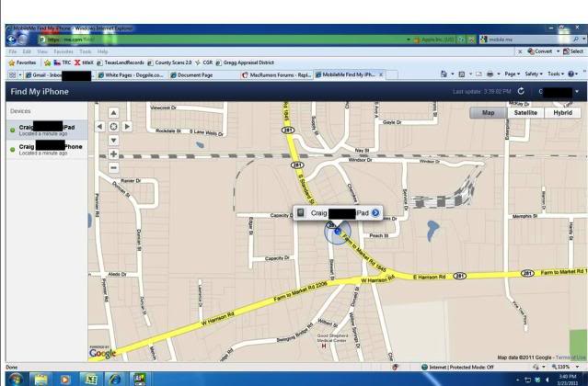Switch the map view to Hybrid
The height and width of the screenshot is (386, 588).
pos(562,113)
